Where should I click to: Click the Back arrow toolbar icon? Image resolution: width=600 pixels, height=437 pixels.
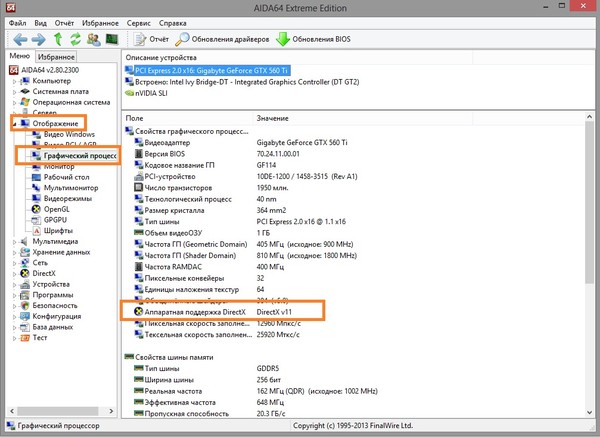(x=20, y=39)
